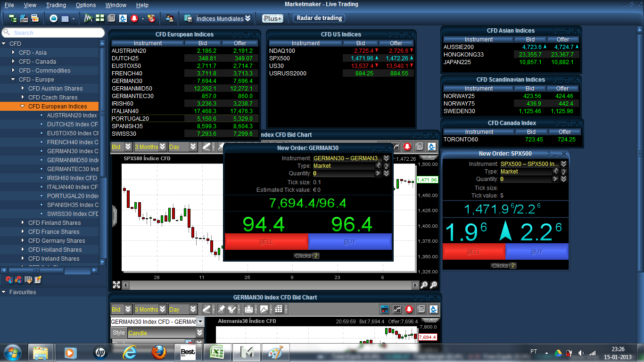
Task: Open the View menu
Action: (30, 5)
